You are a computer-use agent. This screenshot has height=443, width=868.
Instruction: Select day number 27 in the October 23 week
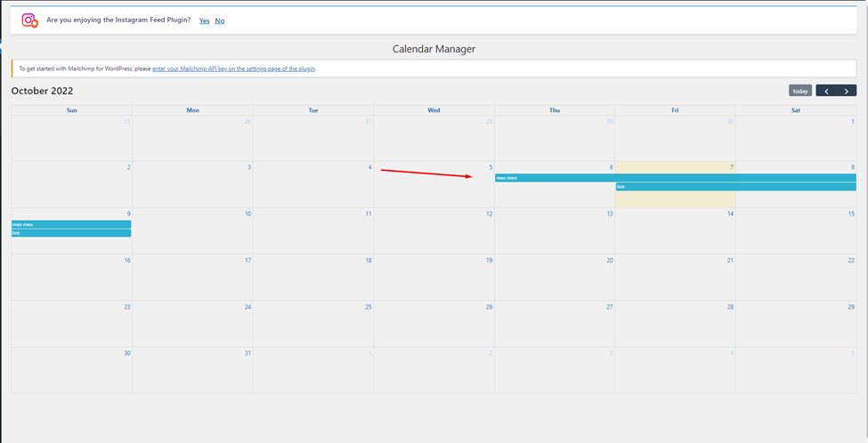click(610, 306)
